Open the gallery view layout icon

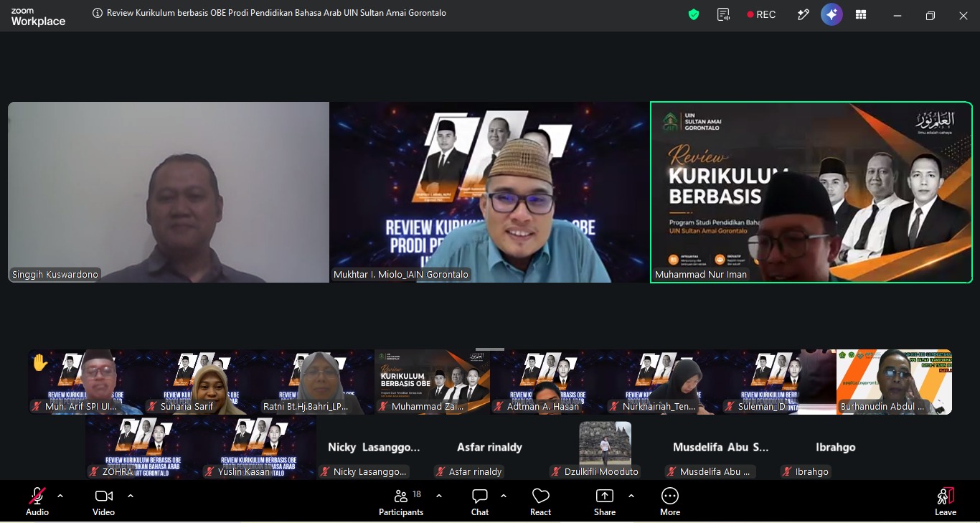point(861,14)
